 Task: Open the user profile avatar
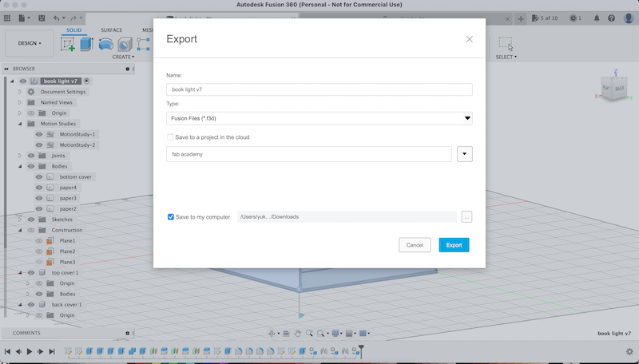[629, 18]
